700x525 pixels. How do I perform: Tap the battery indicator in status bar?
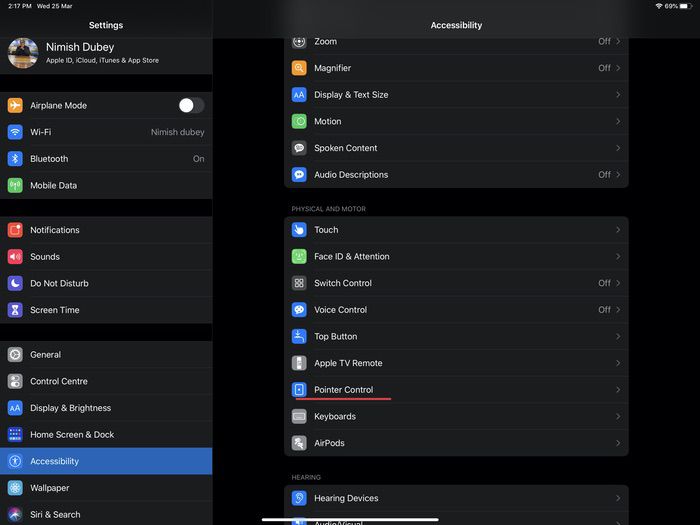pos(687,6)
